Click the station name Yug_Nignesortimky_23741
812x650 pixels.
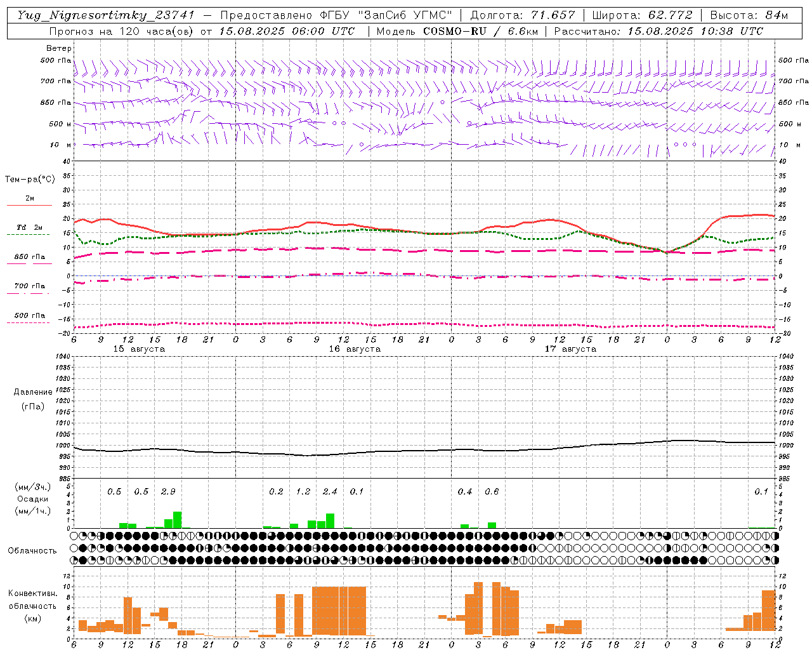point(106,15)
